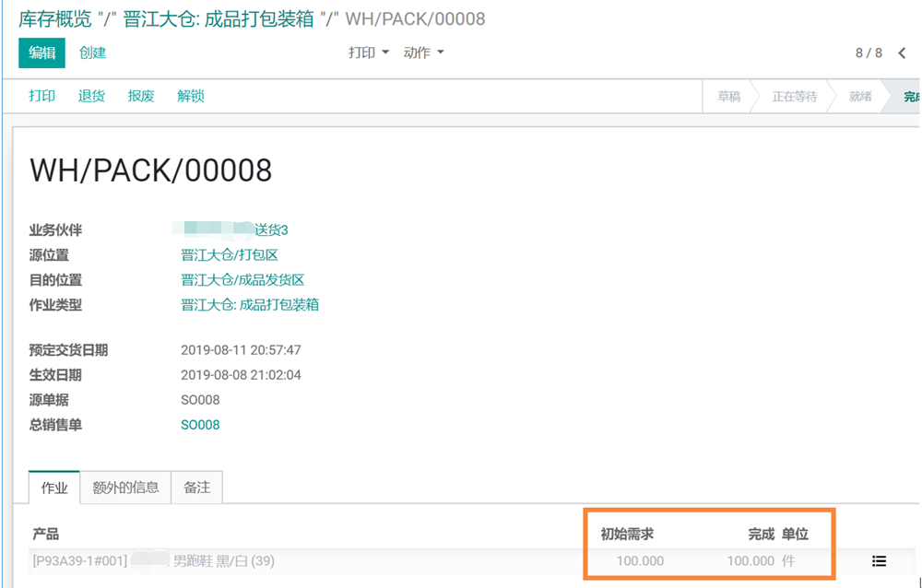The height and width of the screenshot is (588, 922).
Task: Open operation type 晋江大仓: 成品打包装箱 link
Action: click(x=250, y=305)
